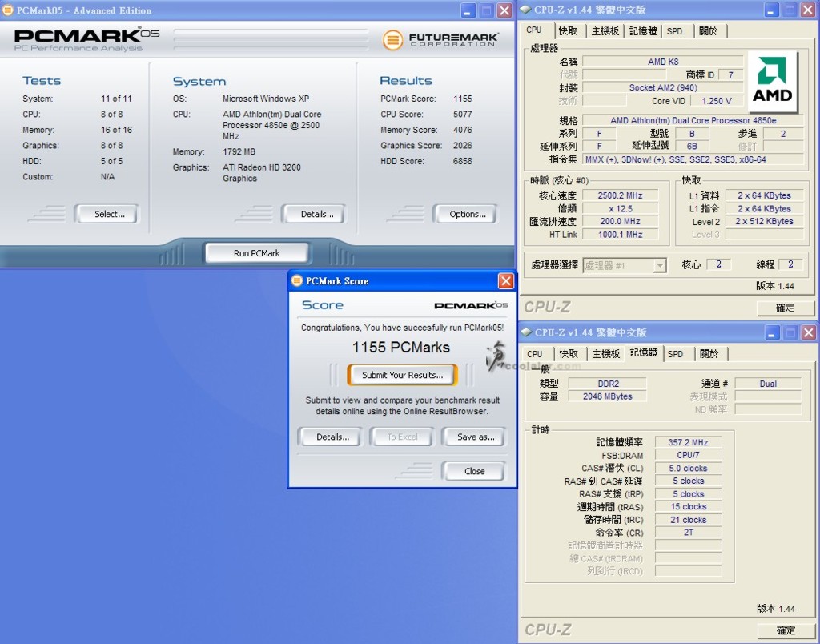Click the 類型 DDR2 field

[607, 384]
